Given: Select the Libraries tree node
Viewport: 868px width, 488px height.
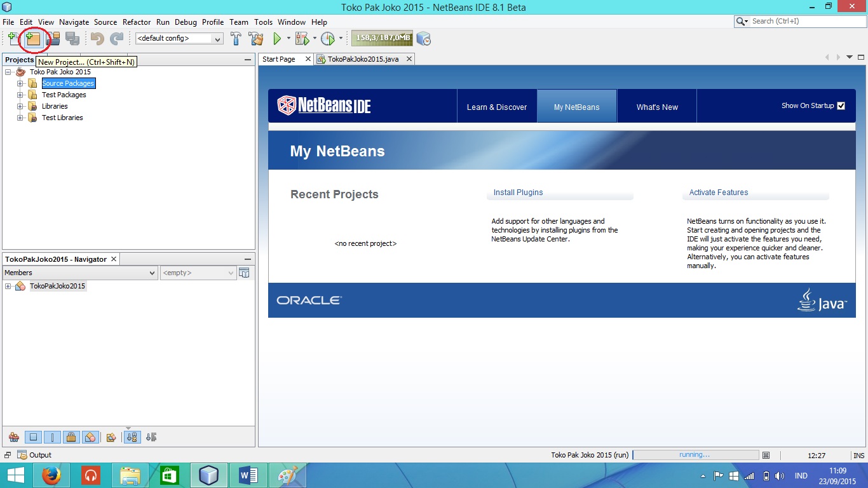Looking at the screenshot, I should click(55, 106).
